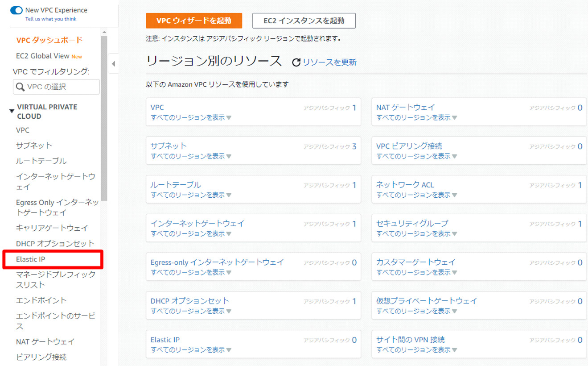The image size is (588, 366).
Task: Expand すべてのリージョンを表示 under 仮想プライベートゲートウェイ card
Action: coord(417,311)
